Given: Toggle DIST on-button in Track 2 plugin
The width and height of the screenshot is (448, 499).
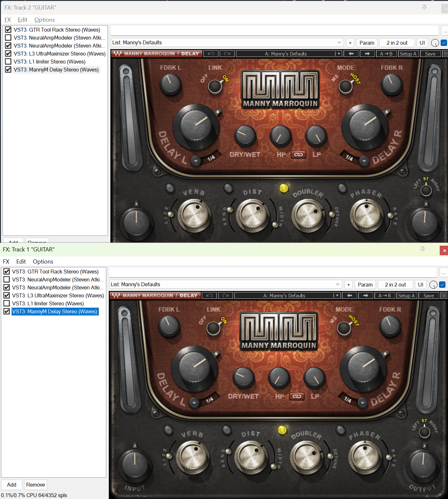Looking at the screenshot, I should click(228, 188).
